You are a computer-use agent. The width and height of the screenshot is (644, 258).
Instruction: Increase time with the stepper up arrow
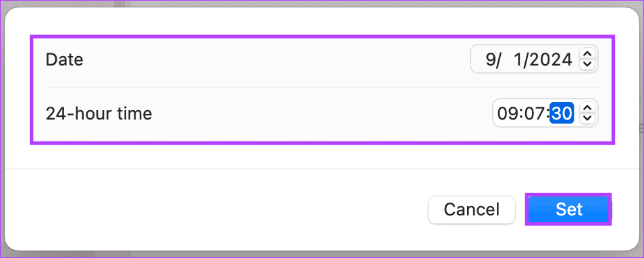(x=587, y=108)
